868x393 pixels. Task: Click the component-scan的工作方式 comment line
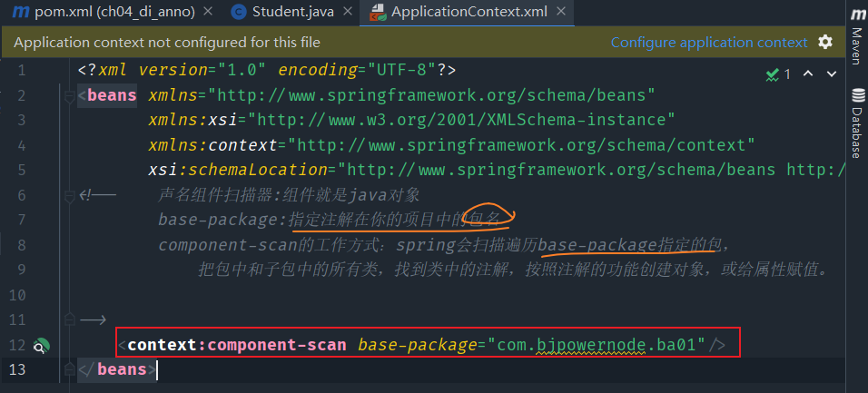(x=443, y=245)
